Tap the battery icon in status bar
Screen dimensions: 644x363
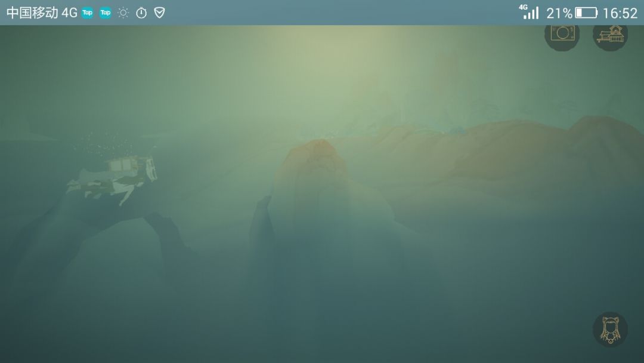coord(586,13)
